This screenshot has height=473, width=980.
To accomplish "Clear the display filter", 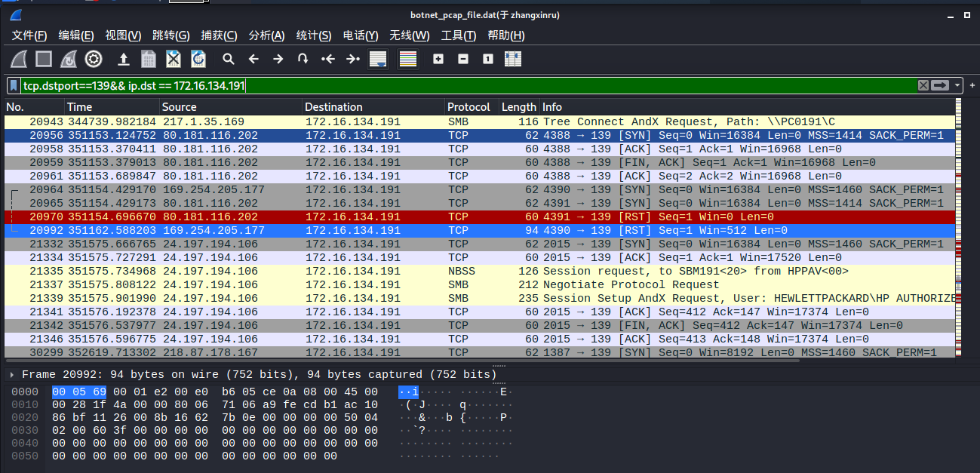I will [x=923, y=86].
